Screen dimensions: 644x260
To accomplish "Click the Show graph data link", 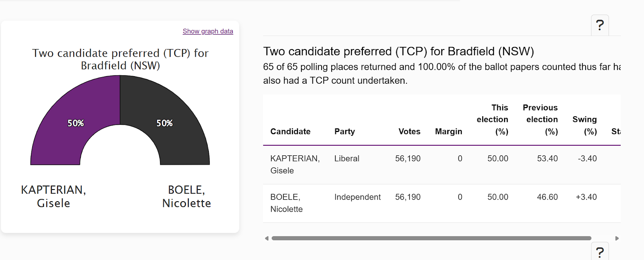I will 208,31.
